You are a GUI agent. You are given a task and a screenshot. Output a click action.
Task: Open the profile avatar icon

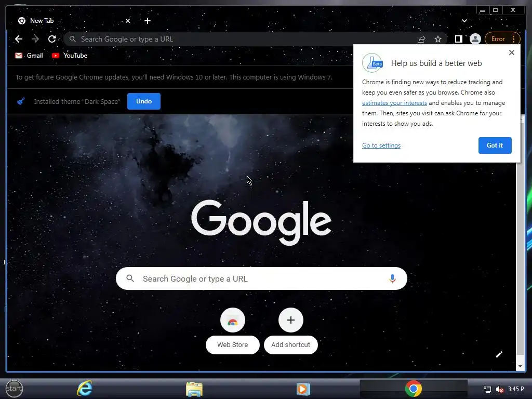point(475,39)
